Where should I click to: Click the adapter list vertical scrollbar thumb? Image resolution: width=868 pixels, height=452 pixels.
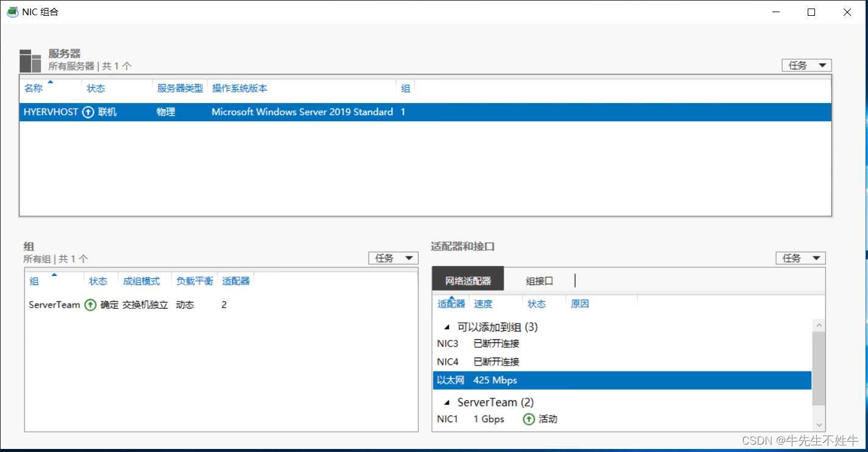point(819,370)
